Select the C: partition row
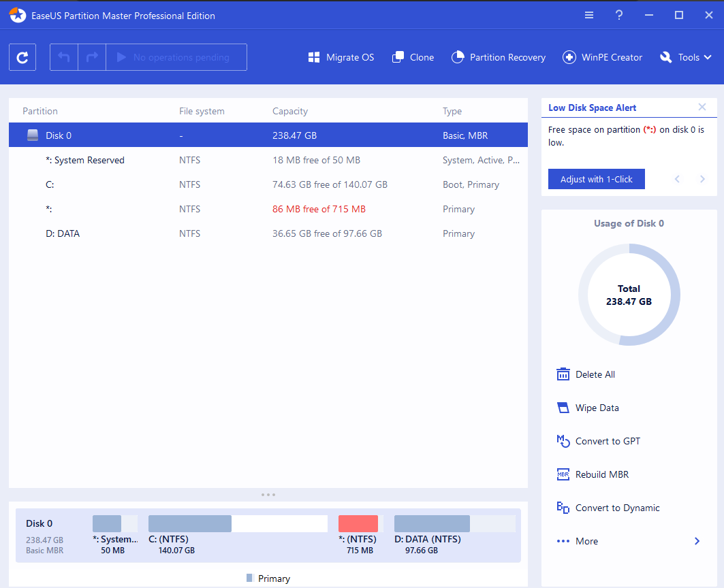Screen dimensions: 724x588 [268, 184]
